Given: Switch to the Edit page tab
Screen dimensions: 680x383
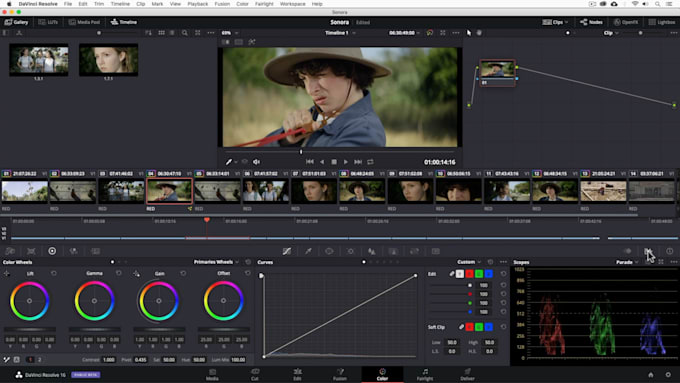Looking at the screenshot, I should [297, 374].
